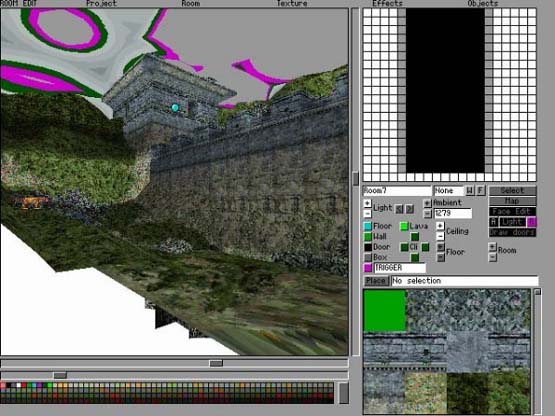Image resolution: width=555 pixels, height=416 pixels.
Task: Click the Map button
Action: (x=512, y=201)
